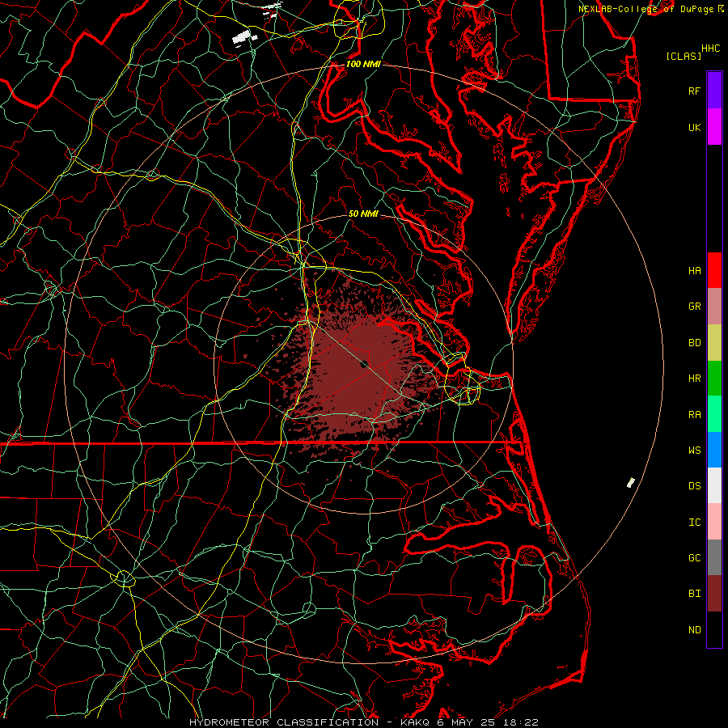Screen dimensions: 728x728
Task: Click the radar site dot at the echo center
Action: (364, 364)
